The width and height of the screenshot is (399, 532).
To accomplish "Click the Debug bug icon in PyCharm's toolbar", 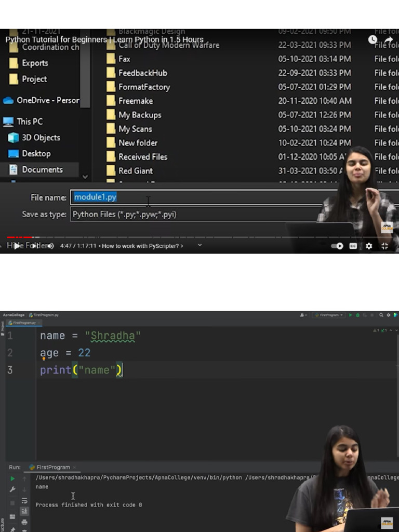I will [x=357, y=315].
